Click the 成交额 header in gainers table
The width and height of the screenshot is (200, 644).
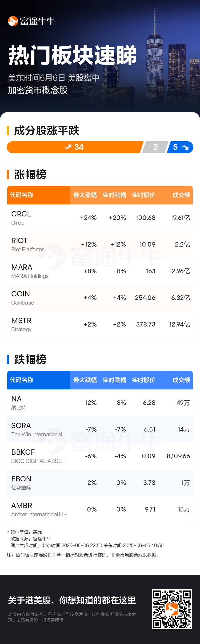coord(181,195)
